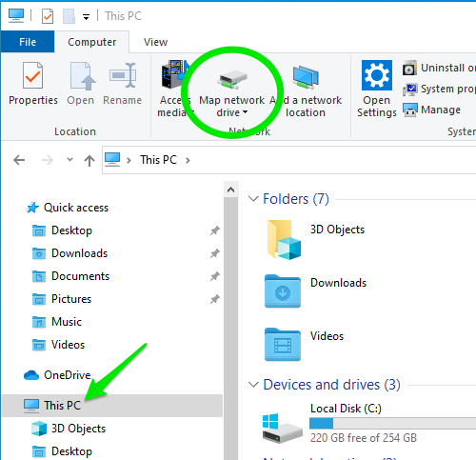Image resolution: width=476 pixels, height=460 pixels.
Task: Select the Computer ribbon tab
Action: [92, 42]
